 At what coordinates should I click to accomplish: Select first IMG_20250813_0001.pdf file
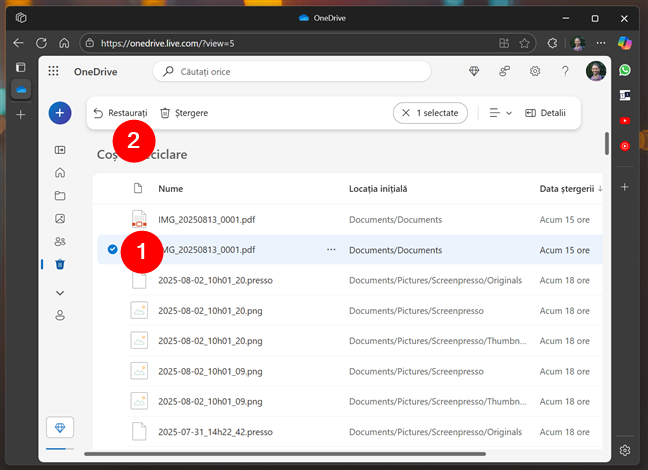tap(349, 219)
